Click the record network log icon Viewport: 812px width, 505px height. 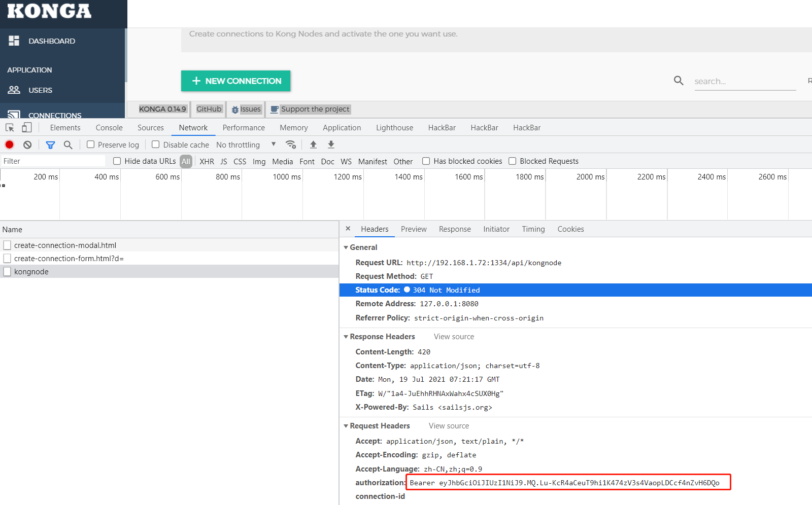9,145
